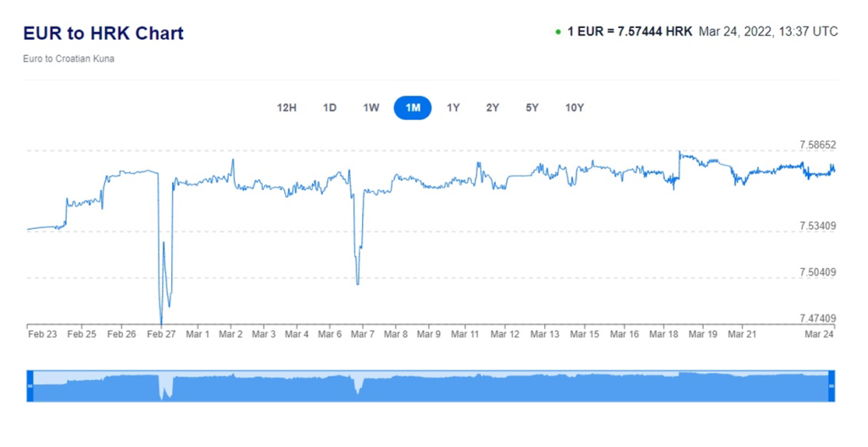The image size is (868, 447).
Task: Click the right handle of range navigator
Action: pos(831,386)
